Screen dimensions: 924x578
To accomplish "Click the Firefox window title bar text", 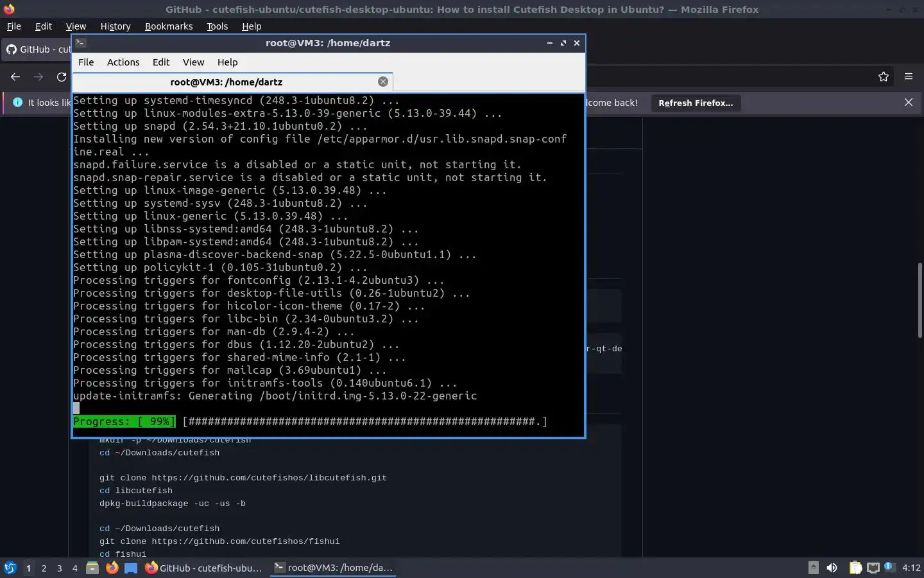I will (x=462, y=10).
